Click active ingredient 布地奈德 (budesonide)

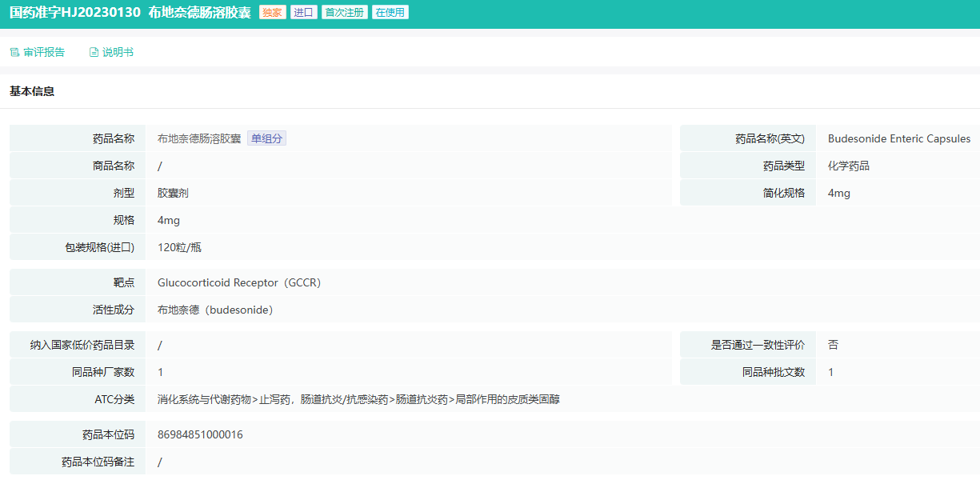214,310
